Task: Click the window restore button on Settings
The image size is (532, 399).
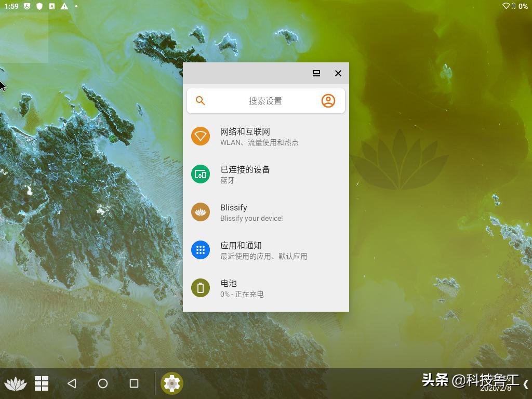Action: (316, 73)
